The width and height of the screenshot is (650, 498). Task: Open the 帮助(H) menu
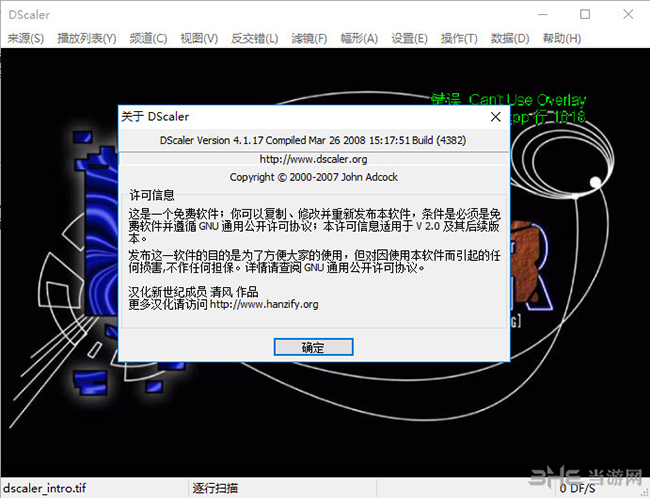(562, 39)
